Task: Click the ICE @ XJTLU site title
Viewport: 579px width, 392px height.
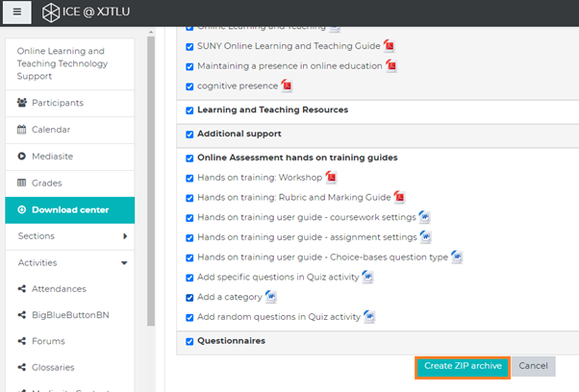Action: click(96, 12)
